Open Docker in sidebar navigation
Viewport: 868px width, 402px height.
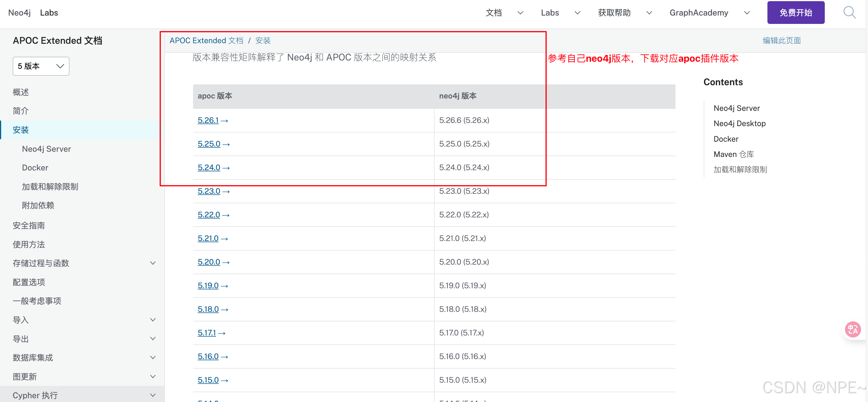tap(35, 167)
